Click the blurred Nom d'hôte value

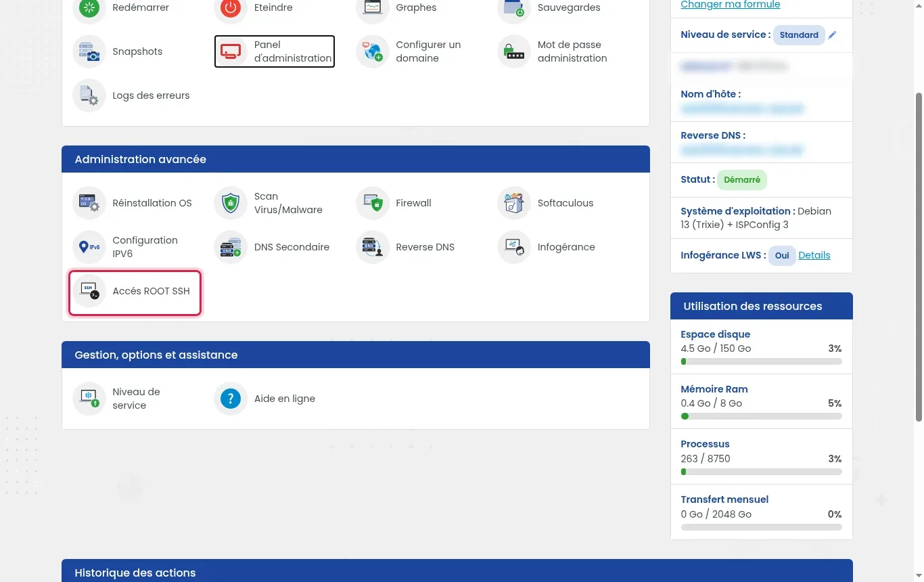click(x=742, y=109)
